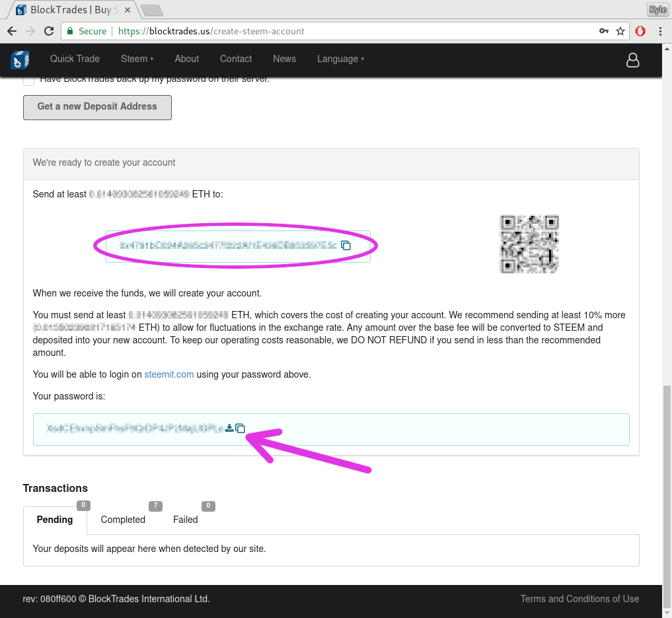Screen dimensions: 672x618
Task: Click the deposit QR code image
Action: (x=529, y=244)
